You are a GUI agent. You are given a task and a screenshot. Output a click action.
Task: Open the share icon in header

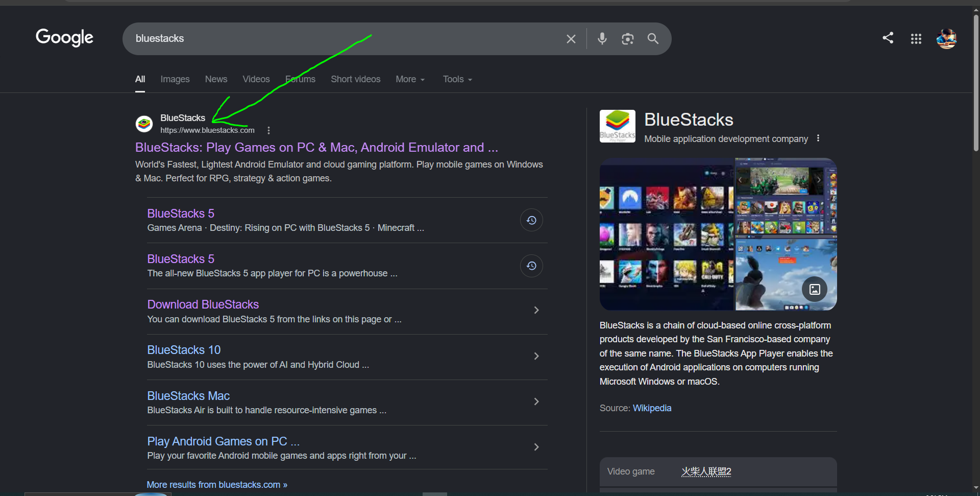(888, 38)
